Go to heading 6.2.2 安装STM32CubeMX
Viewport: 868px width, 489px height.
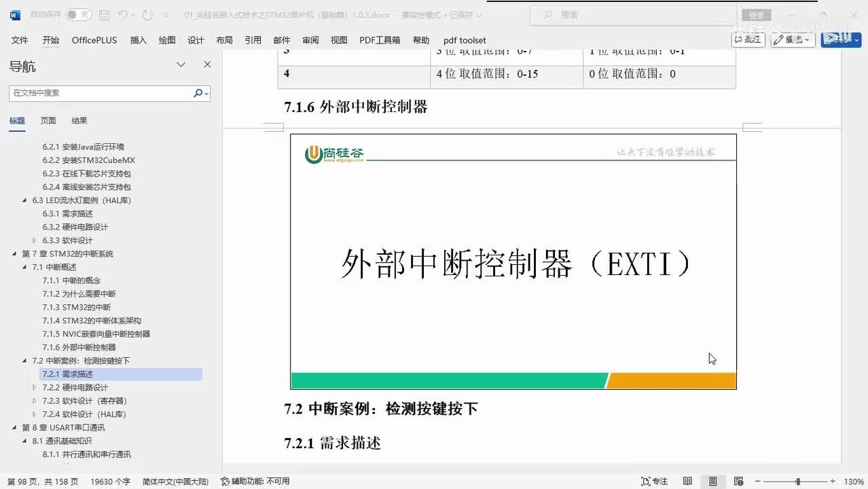[x=89, y=160]
